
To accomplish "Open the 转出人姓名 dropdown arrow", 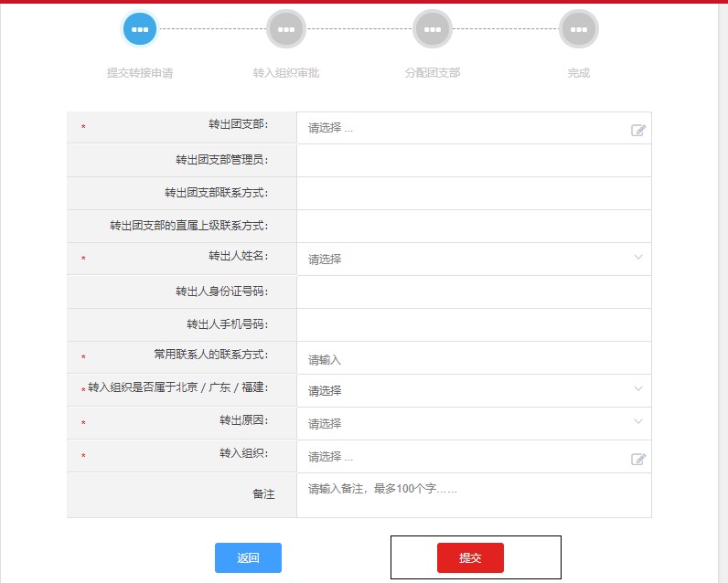I will coord(638,258).
